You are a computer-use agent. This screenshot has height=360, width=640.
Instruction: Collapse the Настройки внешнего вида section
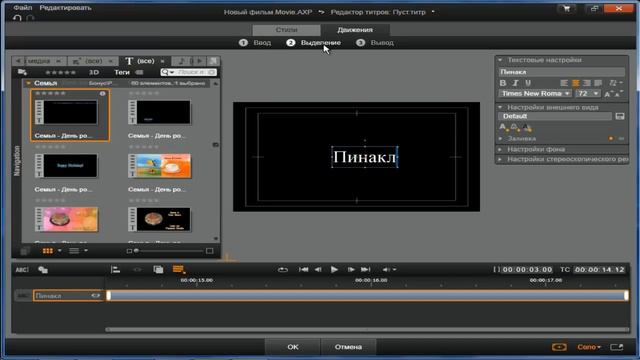[x=500, y=107]
